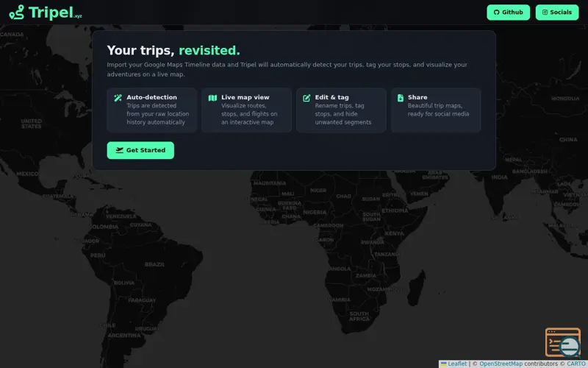Select the Edit & tag heading

[x=331, y=97]
